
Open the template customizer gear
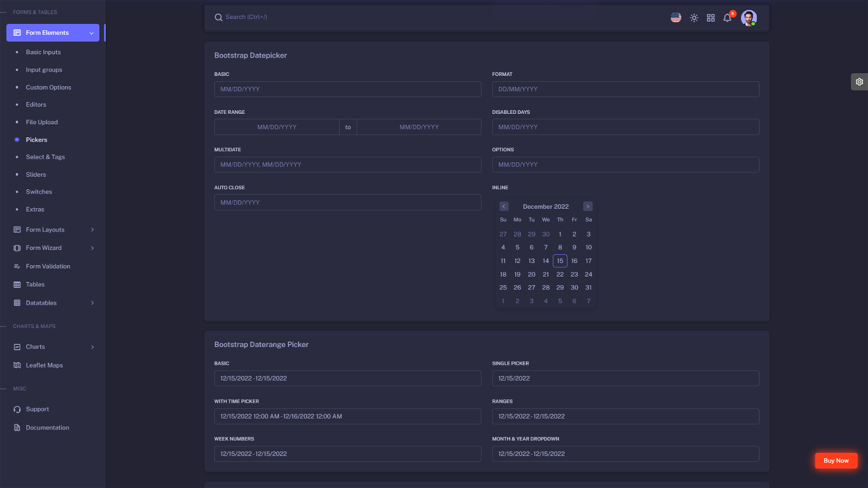tap(859, 82)
